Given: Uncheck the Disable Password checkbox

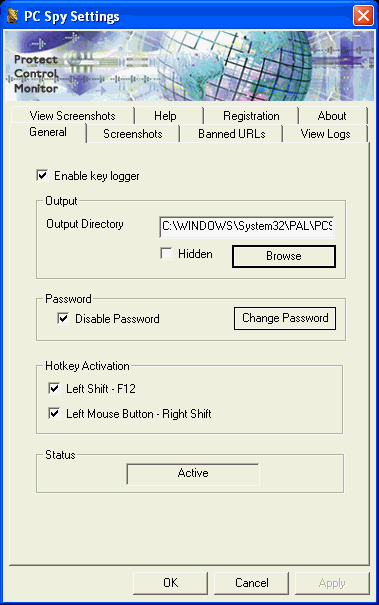Looking at the screenshot, I should 63,319.
